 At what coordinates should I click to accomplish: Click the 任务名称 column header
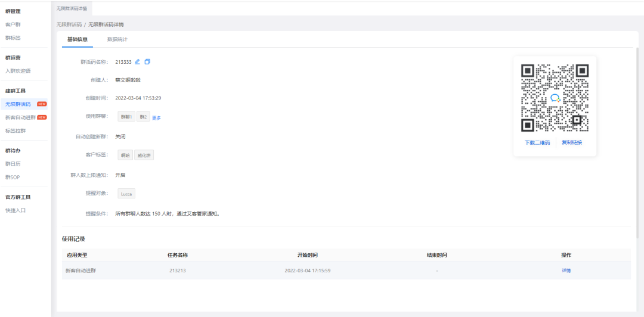(x=178, y=255)
